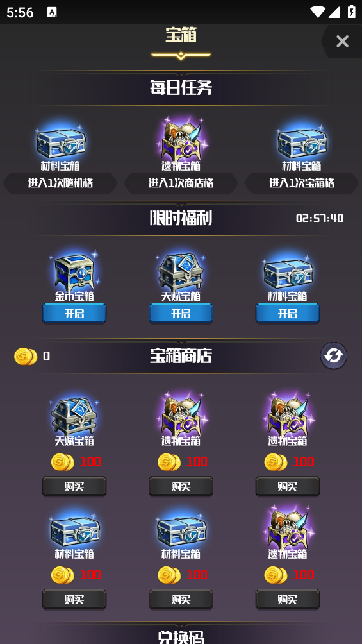Tap the gold coin balance icon
The width and height of the screenshot is (362, 644).
pyautogui.click(x=26, y=356)
